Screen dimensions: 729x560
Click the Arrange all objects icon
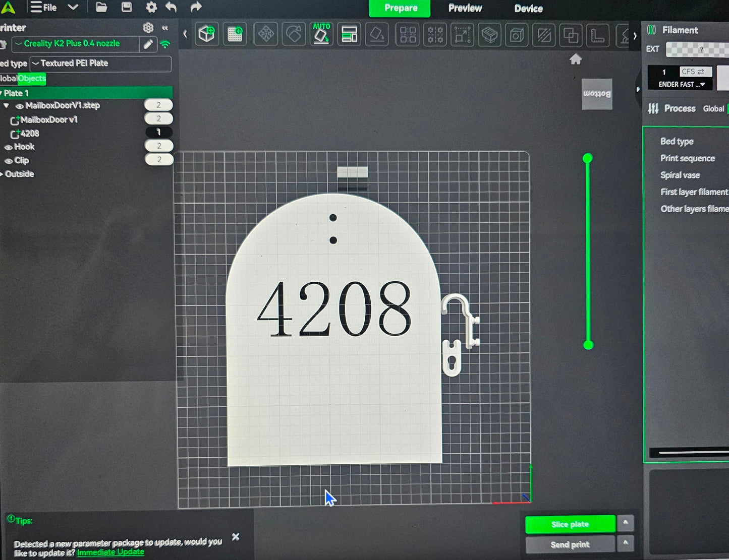click(349, 34)
